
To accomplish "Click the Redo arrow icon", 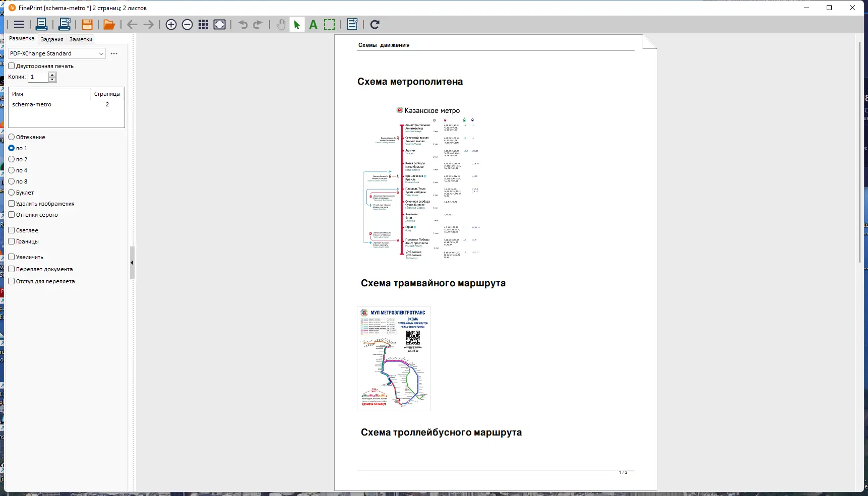I will coord(258,25).
